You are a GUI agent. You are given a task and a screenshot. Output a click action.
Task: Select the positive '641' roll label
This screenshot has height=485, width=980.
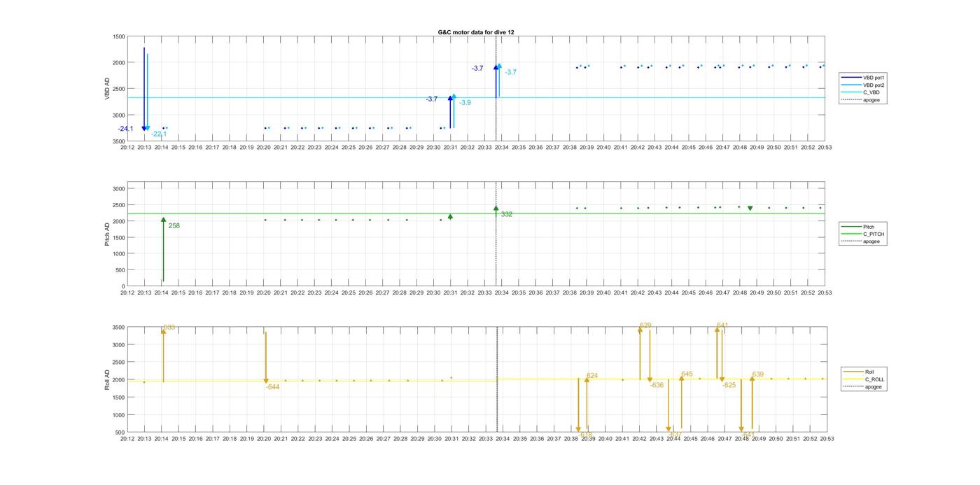(722, 326)
